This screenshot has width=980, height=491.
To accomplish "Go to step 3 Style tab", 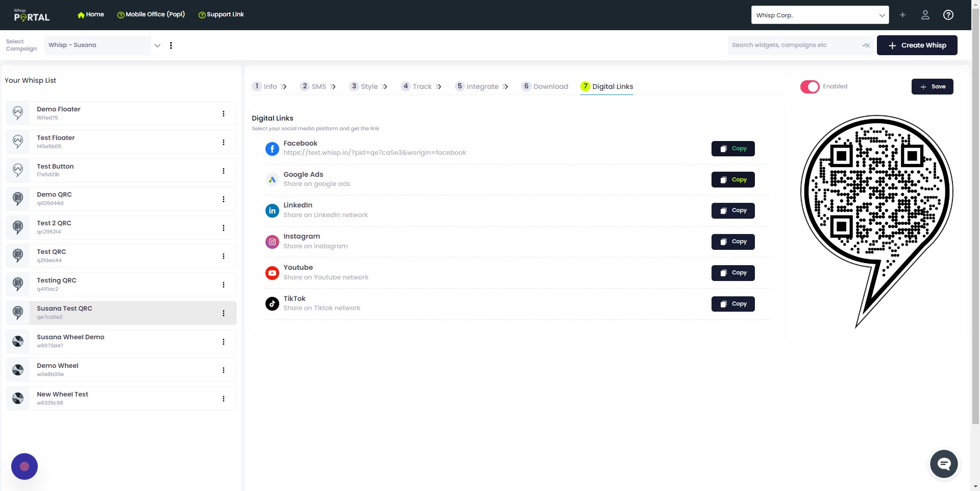I will click(368, 86).
